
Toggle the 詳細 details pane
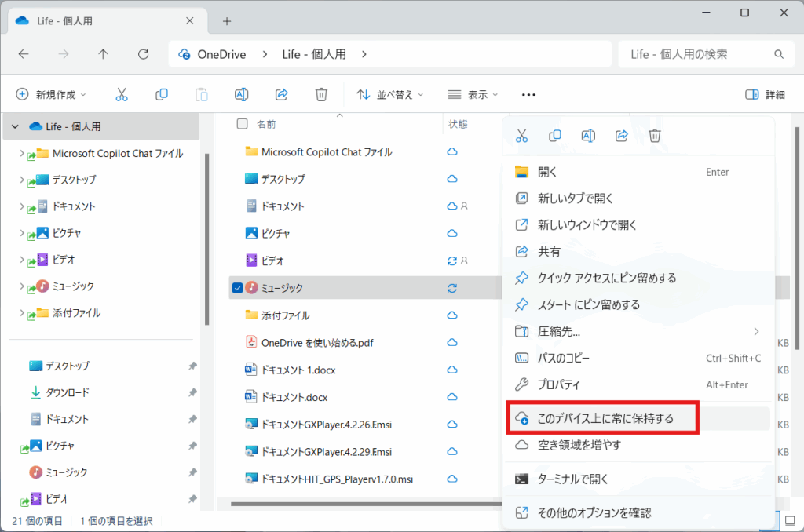(765, 94)
